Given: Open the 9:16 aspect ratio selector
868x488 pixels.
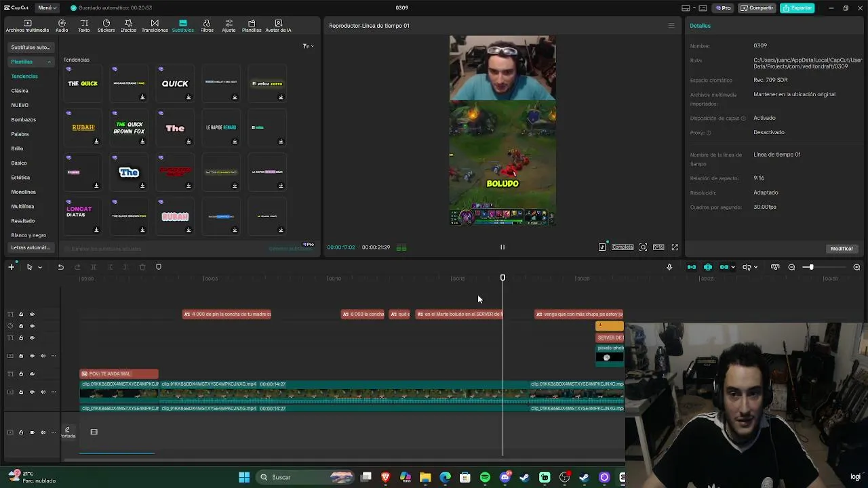Looking at the screenshot, I should (658, 247).
